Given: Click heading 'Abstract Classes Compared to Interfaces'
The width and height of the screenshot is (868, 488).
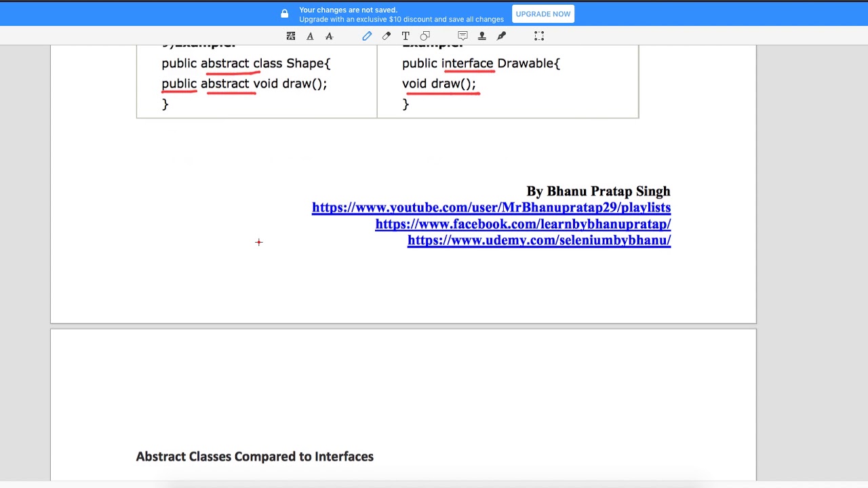Looking at the screenshot, I should pos(255,456).
